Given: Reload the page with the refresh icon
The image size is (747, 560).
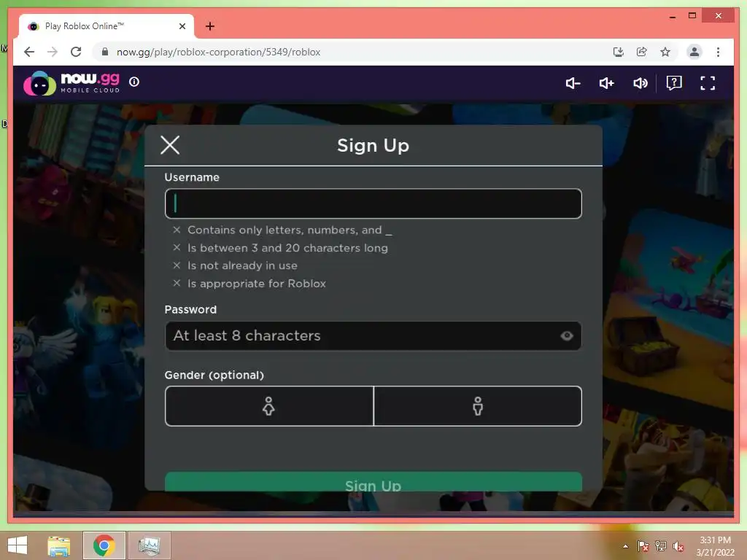Looking at the screenshot, I should pyautogui.click(x=76, y=52).
